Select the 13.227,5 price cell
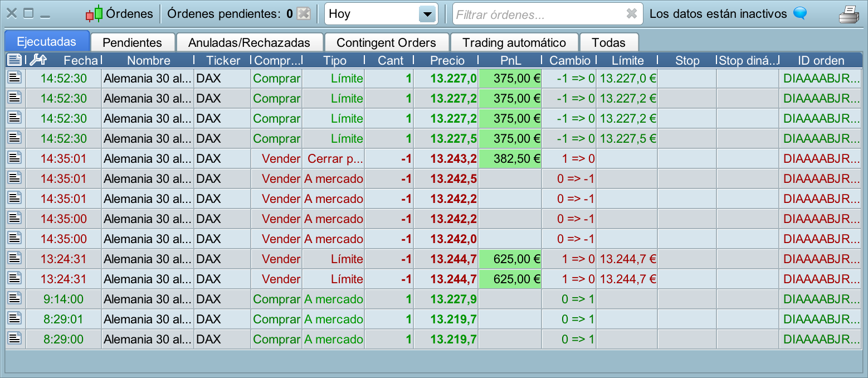This screenshot has width=868, height=378. (446, 138)
